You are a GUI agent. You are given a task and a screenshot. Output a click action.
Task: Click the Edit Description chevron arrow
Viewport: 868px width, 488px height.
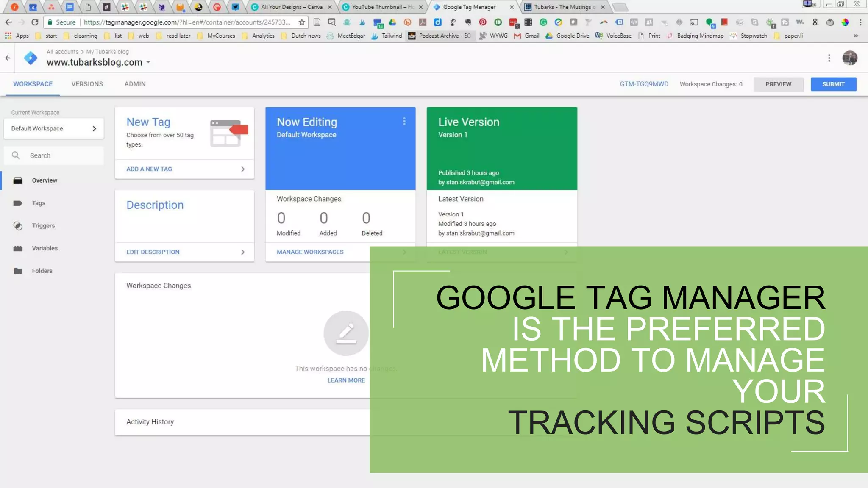(x=243, y=252)
